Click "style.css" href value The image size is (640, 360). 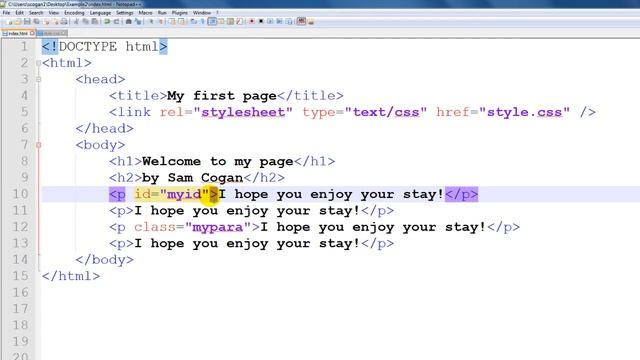coord(524,112)
